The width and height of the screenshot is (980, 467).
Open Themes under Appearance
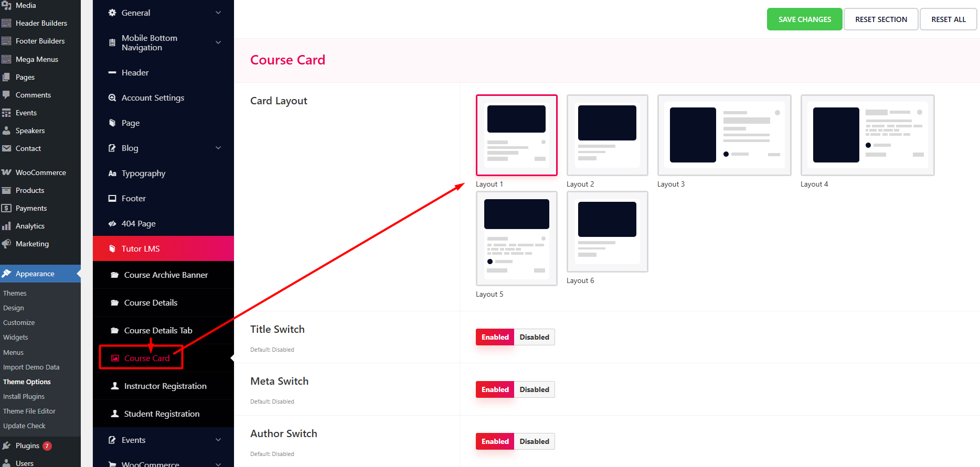[x=15, y=293]
